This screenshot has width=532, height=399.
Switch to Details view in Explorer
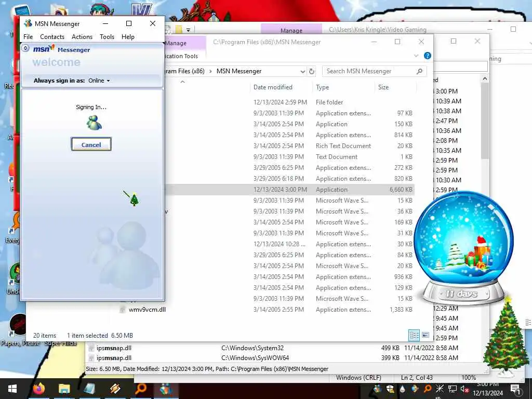click(414, 336)
